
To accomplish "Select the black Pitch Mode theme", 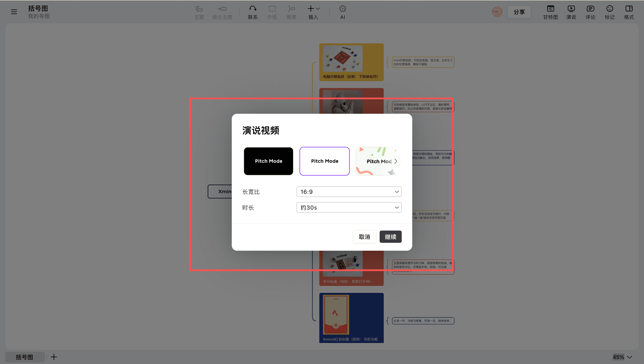I will [268, 161].
